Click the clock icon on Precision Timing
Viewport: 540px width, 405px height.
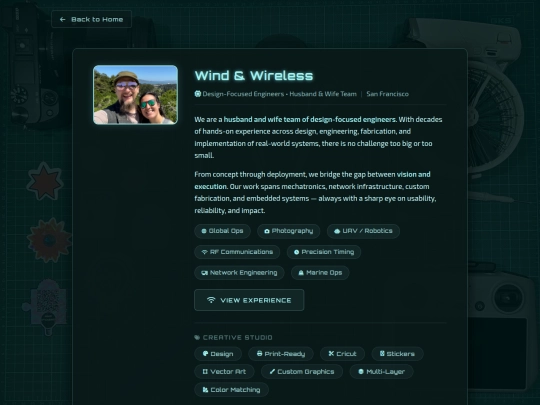pyautogui.click(x=296, y=252)
